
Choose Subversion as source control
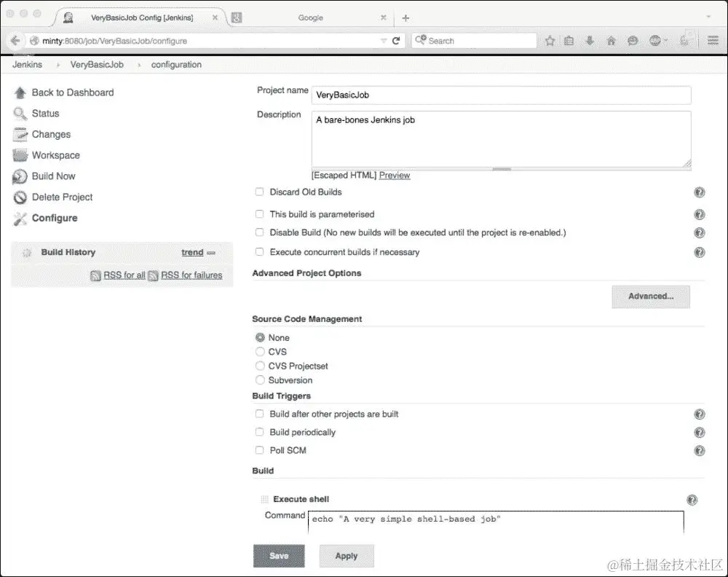[260, 380]
